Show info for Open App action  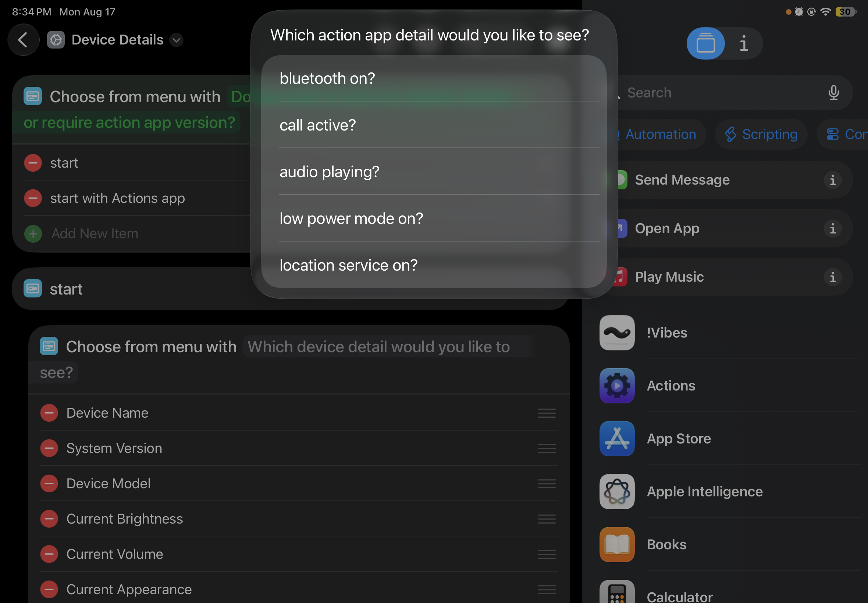click(x=832, y=228)
